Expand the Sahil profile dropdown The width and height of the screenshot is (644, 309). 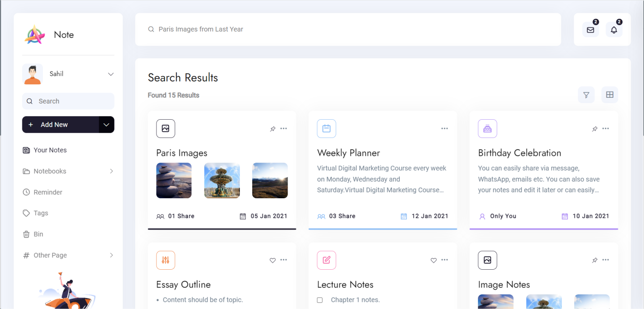tap(111, 74)
